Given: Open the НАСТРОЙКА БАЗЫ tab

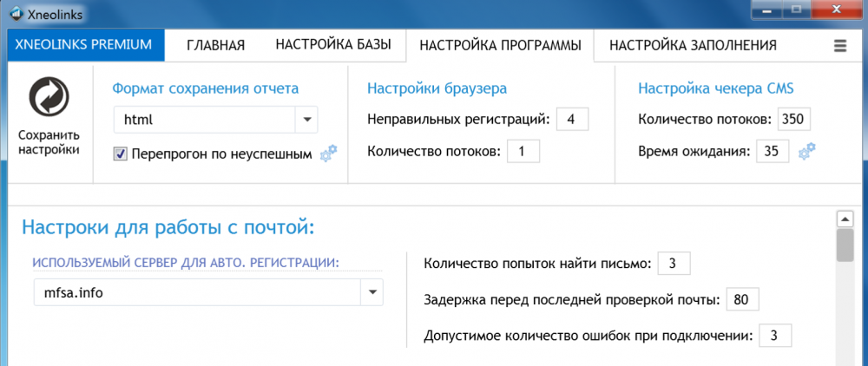Looking at the screenshot, I should click(x=333, y=45).
